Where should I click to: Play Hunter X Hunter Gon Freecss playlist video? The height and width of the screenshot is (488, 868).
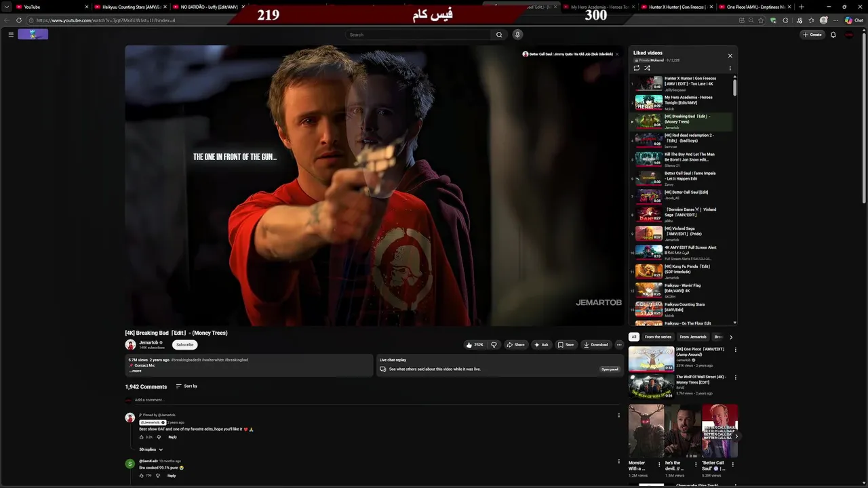tap(680, 83)
